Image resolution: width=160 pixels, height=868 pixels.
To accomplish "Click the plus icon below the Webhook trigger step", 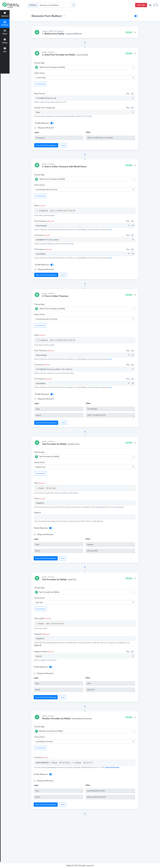I will coord(85,42).
